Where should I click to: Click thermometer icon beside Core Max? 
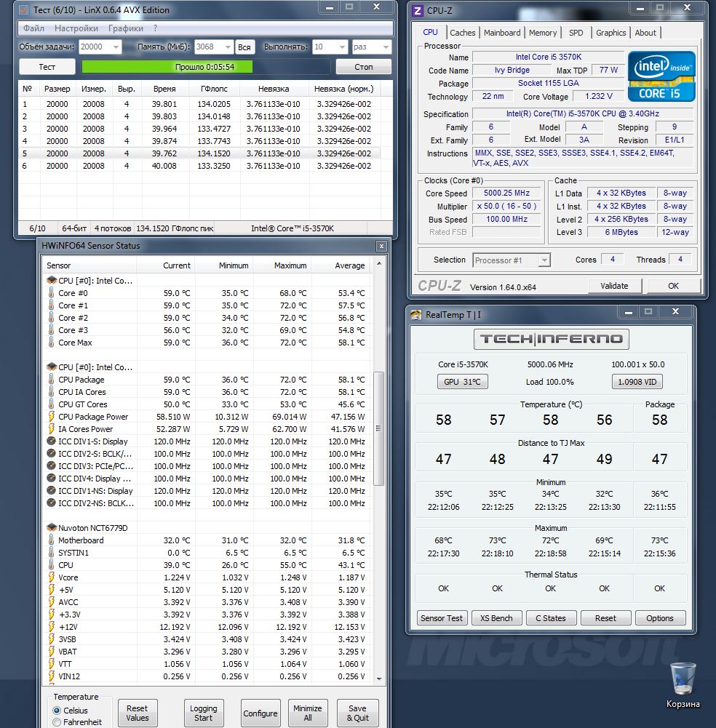point(51,342)
